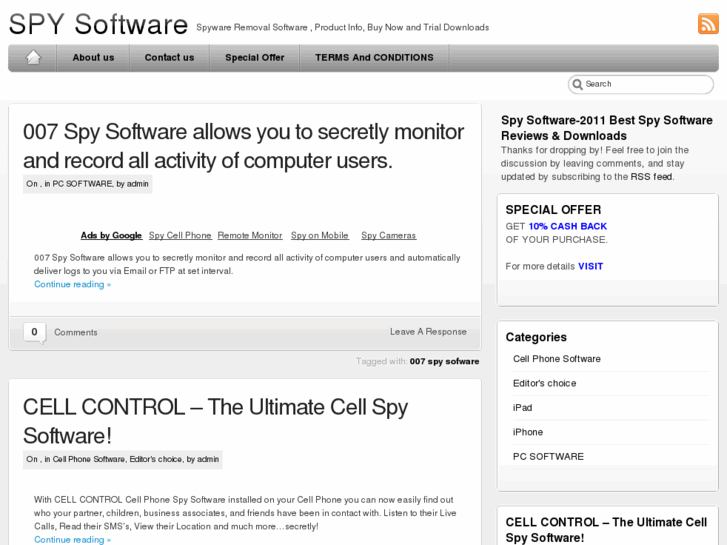Image resolution: width=727 pixels, height=545 pixels.
Task: Click the Spy Cameras ad link
Action: [x=388, y=236]
